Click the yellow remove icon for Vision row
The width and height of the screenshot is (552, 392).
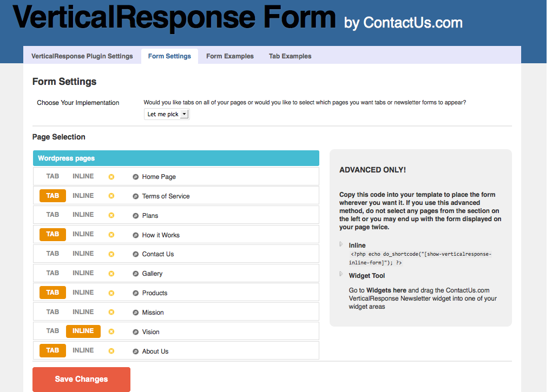pos(111,331)
